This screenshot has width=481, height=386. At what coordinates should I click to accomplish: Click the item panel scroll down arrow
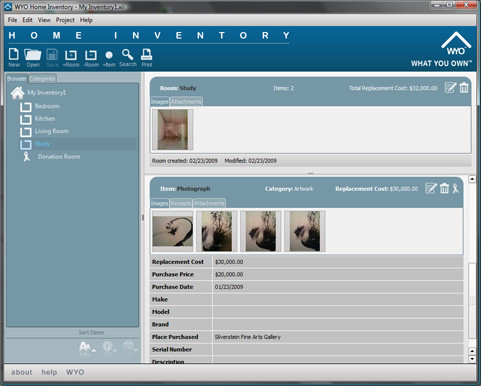pyautogui.click(x=472, y=359)
